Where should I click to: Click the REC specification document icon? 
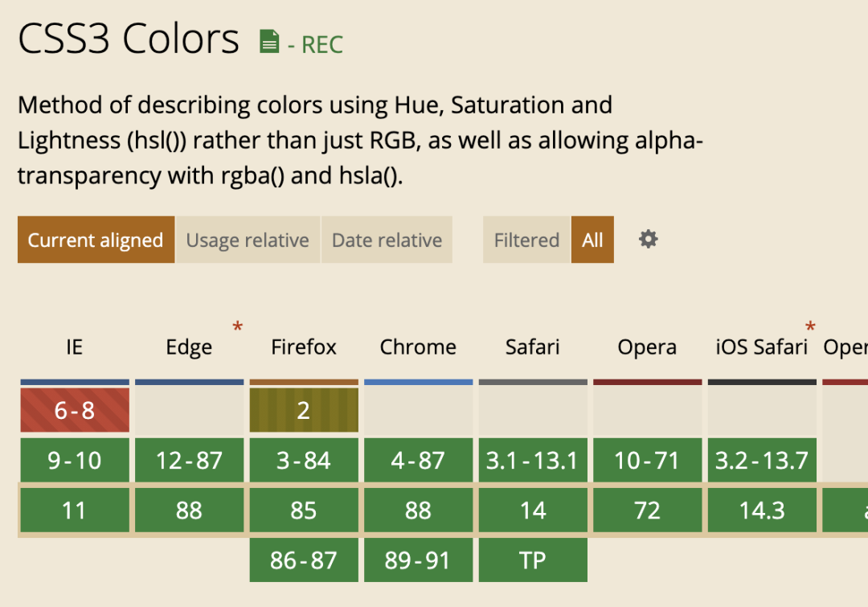point(269,42)
